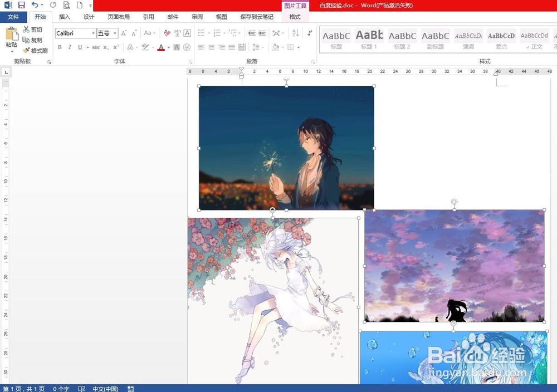Apply the 标题 2 heading style

402,40
